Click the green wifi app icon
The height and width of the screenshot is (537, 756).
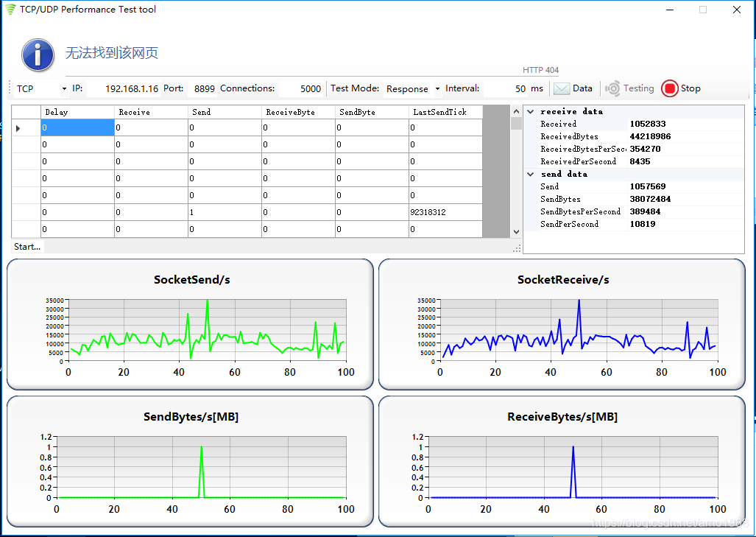coord(10,9)
